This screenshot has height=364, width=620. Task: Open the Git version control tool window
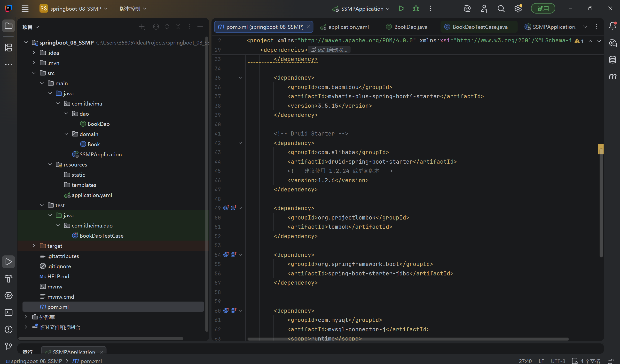(x=9, y=346)
